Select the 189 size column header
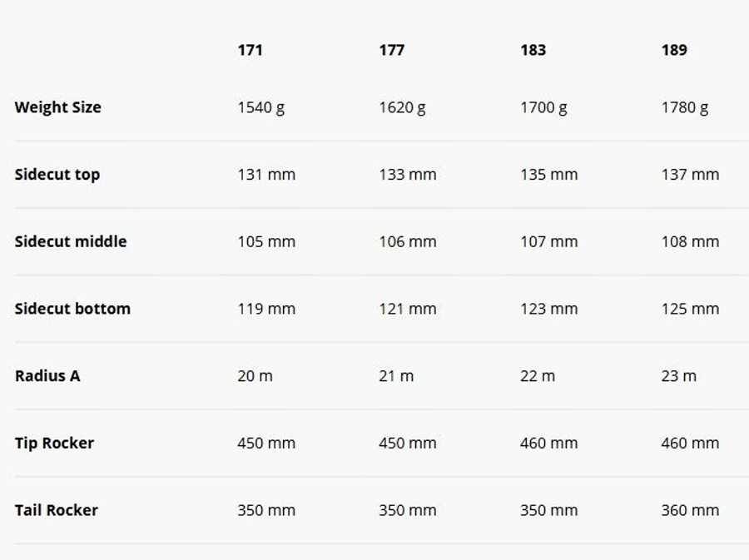This screenshot has height=560, width=749. [x=674, y=50]
